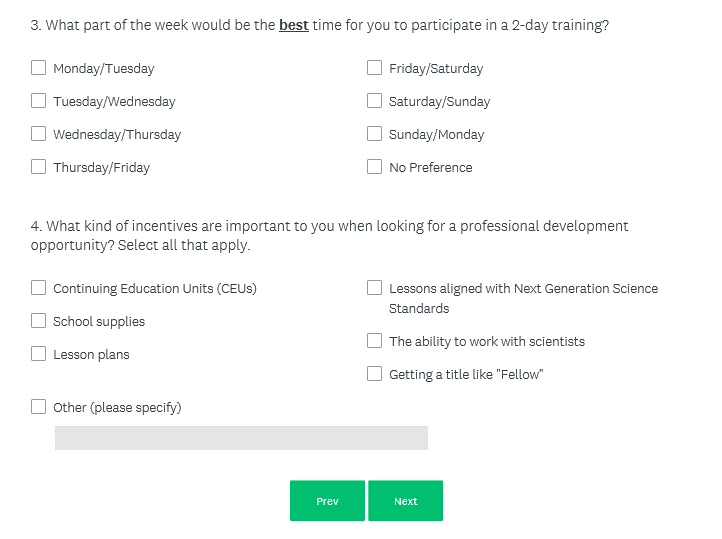Tick the Lesson plans checkbox
Viewport: 722px width, 539px height.
pyautogui.click(x=39, y=354)
